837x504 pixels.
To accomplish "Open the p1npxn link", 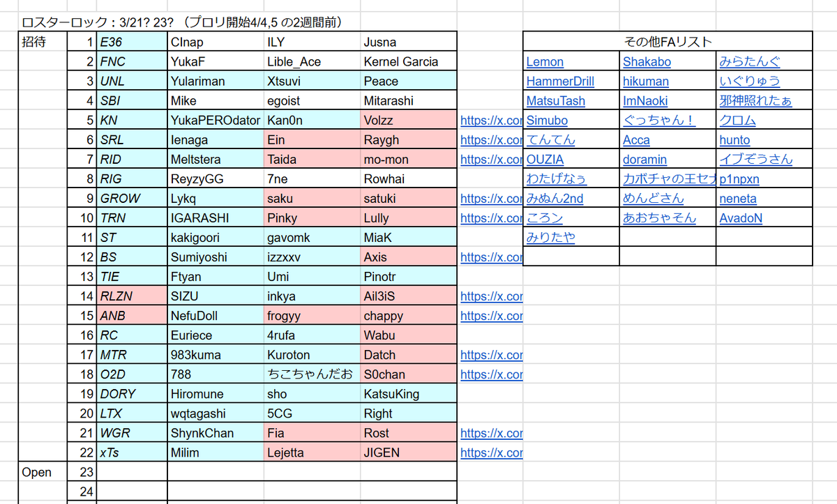I will 739,178.
